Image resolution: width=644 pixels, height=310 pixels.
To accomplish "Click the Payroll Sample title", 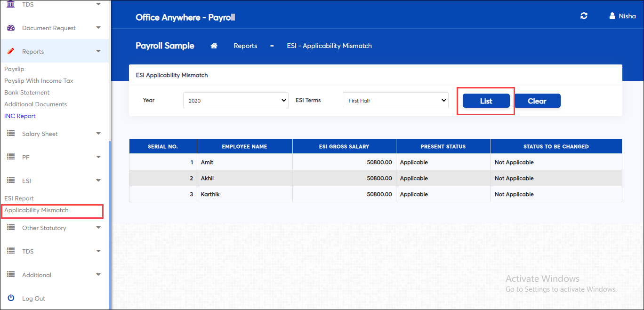I will (165, 46).
